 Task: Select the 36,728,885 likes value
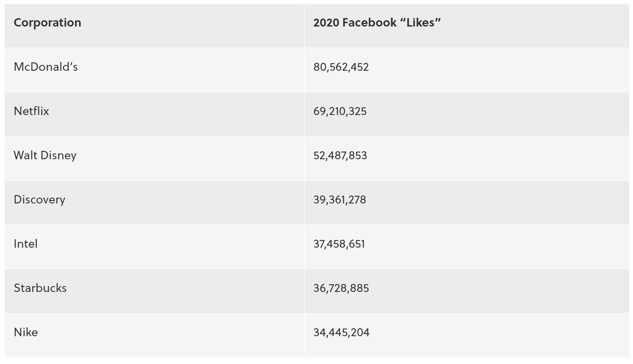point(341,289)
